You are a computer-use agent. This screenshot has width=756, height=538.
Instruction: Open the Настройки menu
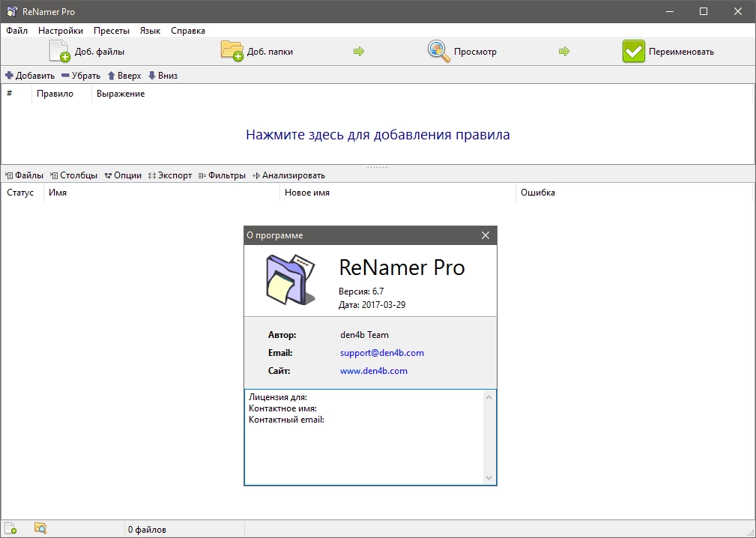[61, 31]
